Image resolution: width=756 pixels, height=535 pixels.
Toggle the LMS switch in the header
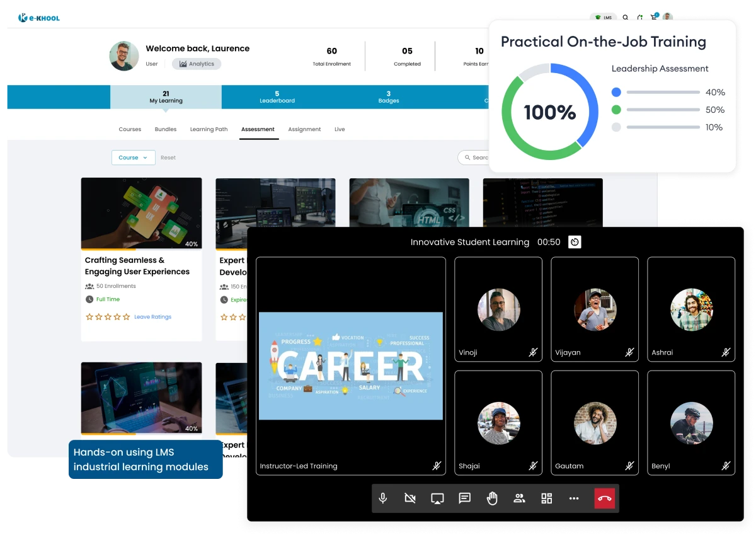(x=603, y=18)
